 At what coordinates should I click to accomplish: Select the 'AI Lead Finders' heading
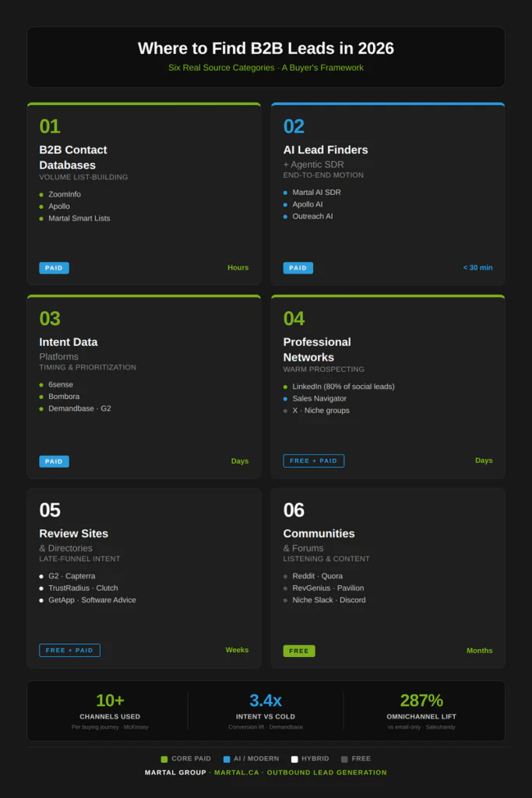click(x=326, y=150)
